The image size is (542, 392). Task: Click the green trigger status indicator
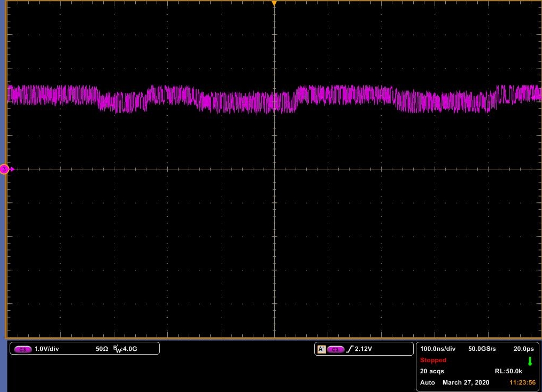[530, 361]
